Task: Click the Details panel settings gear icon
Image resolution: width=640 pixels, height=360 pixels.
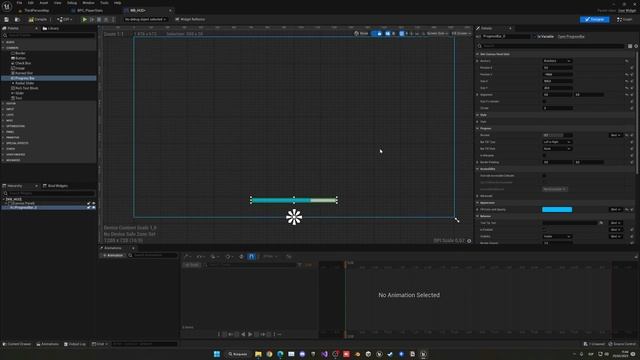Action: [x=636, y=46]
